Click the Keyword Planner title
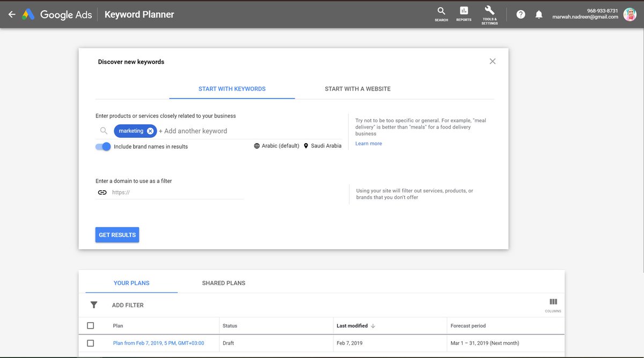The image size is (644, 358). tap(139, 14)
